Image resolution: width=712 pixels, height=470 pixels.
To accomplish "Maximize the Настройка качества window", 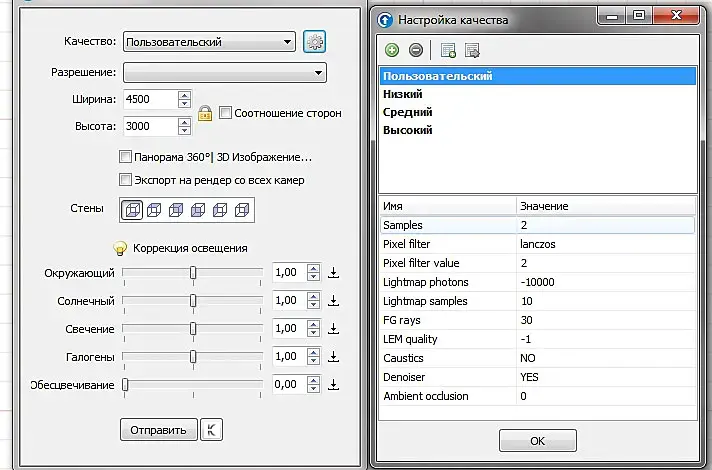I will (639, 15).
